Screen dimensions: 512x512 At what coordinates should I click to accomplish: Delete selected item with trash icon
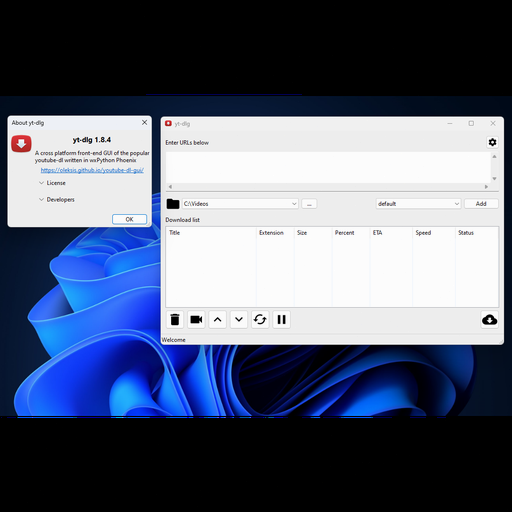(x=175, y=319)
